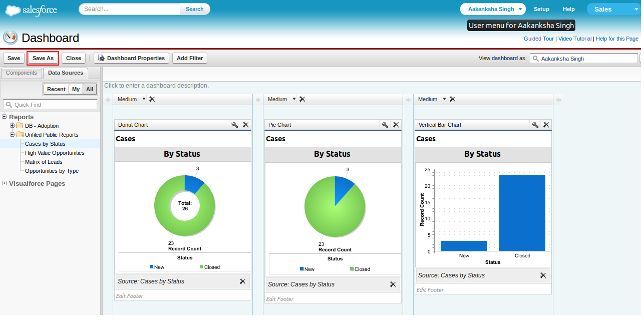Screen dimensions: 644x332
Task: Remove data source from Donut Chart
Action: coord(242,281)
